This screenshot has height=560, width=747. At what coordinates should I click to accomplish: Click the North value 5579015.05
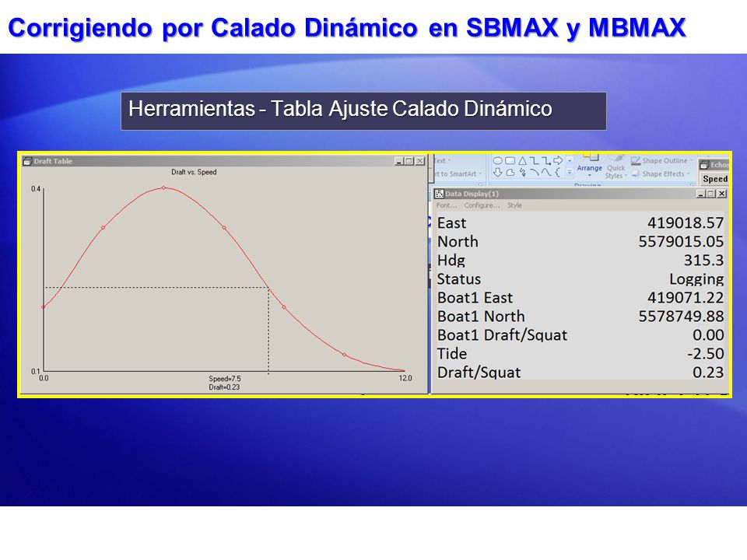point(681,241)
